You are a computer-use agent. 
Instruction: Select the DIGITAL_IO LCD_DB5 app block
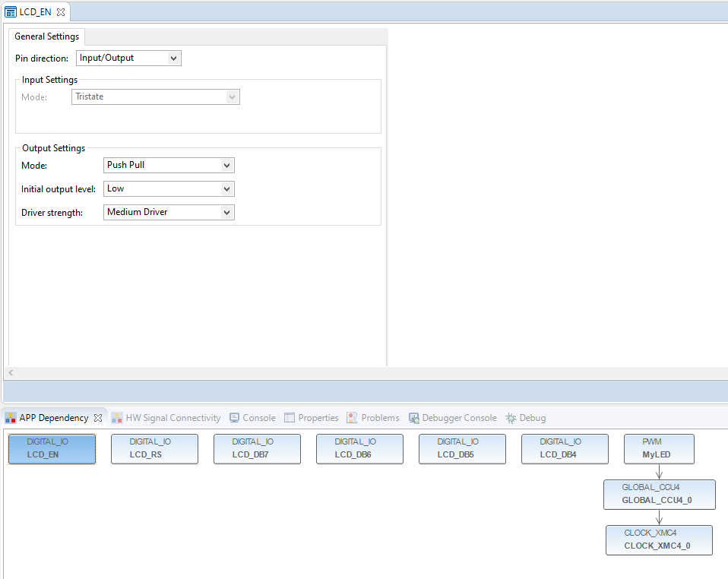click(x=463, y=449)
